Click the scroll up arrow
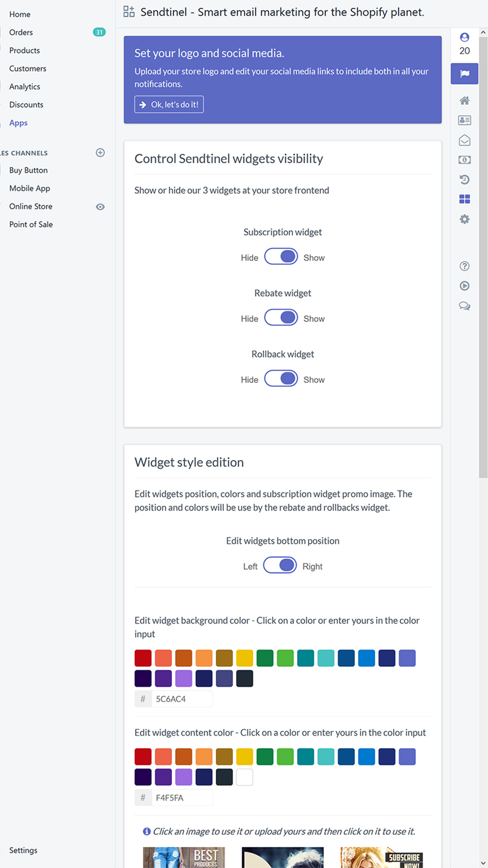The width and height of the screenshot is (488, 868). (x=483, y=33)
